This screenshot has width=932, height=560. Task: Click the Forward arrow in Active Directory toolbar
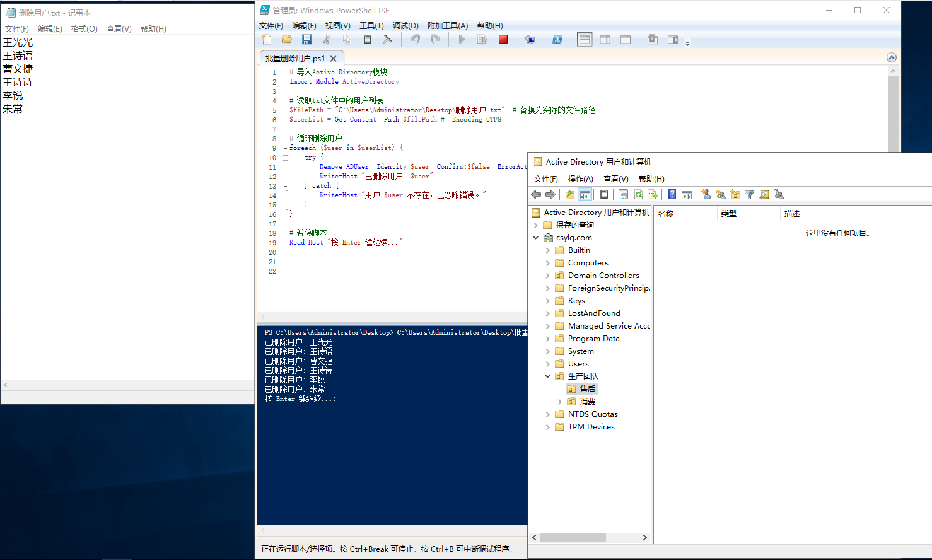tap(550, 194)
